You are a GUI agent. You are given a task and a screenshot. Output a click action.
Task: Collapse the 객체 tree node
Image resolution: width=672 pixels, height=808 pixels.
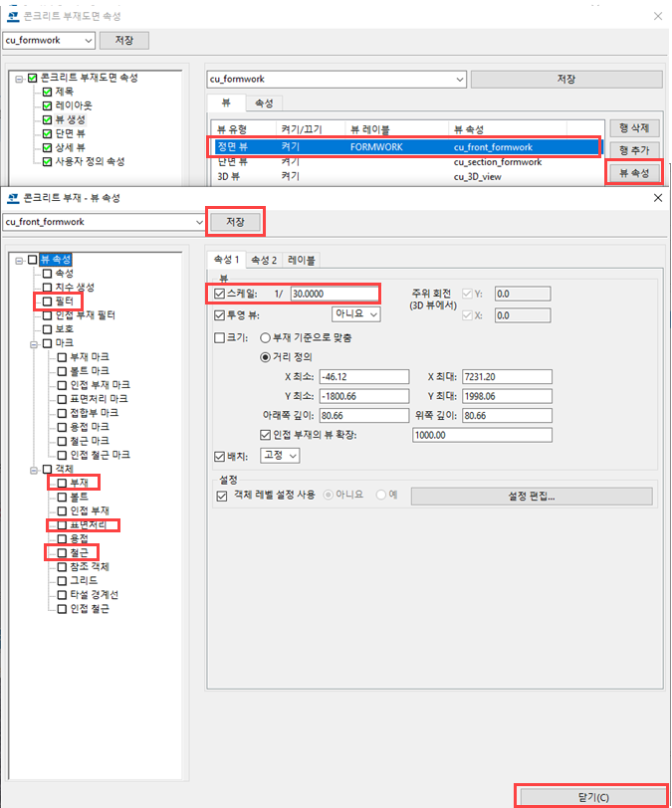(34, 470)
